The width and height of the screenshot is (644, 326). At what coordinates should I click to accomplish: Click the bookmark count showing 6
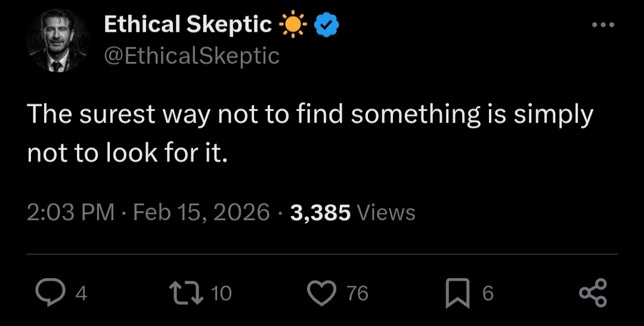(487, 293)
